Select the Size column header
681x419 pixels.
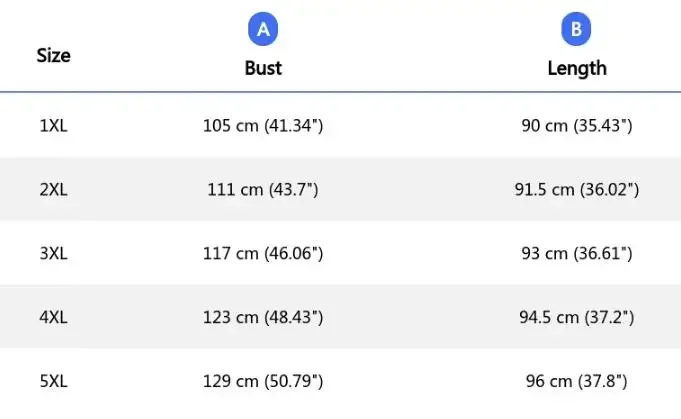pos(54,56)
